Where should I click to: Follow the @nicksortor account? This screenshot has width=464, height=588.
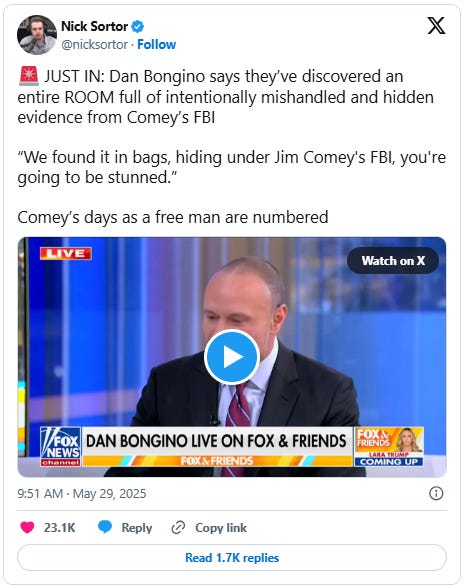tap(156, 45)
